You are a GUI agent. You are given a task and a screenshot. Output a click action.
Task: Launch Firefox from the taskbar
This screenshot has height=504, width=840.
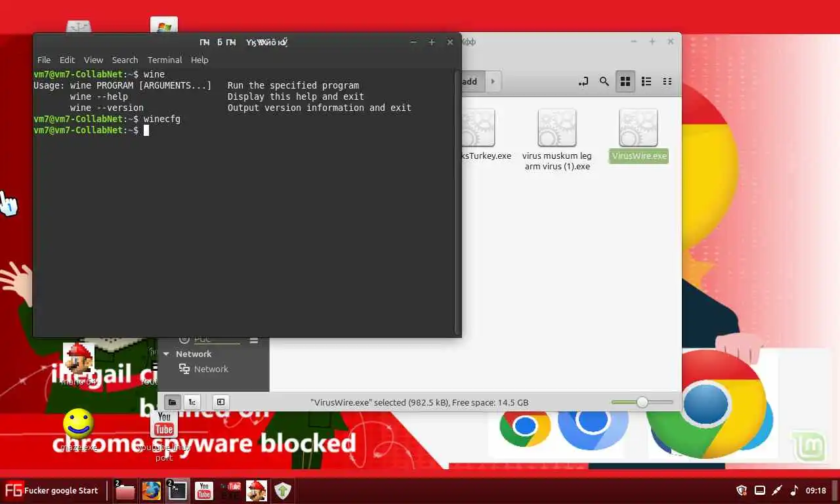click(152, 490)
